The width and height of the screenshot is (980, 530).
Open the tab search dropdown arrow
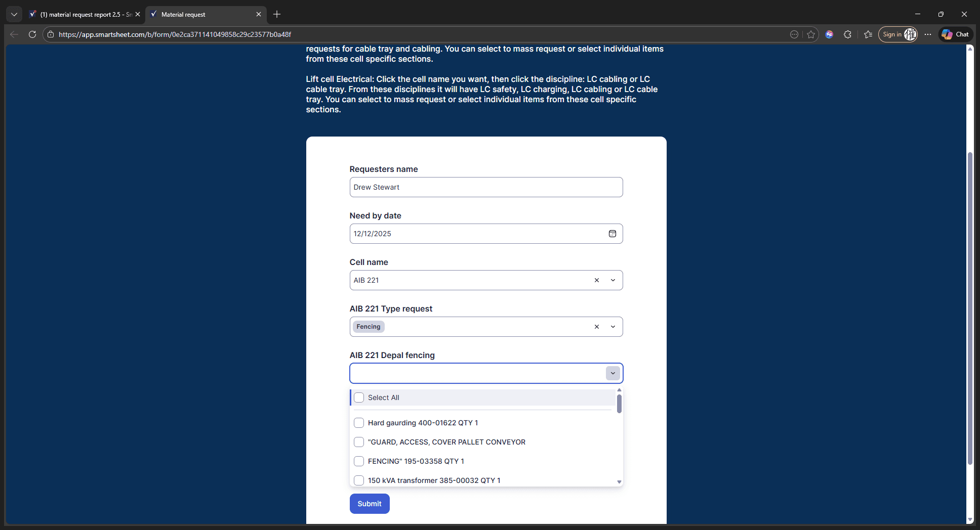tap(14, 14)
